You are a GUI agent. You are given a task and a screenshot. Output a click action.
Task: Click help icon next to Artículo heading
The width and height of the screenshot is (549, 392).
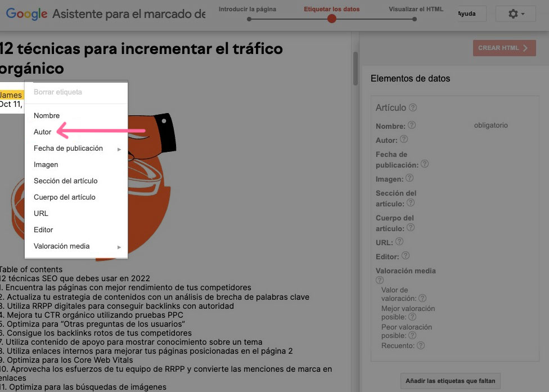tap(413, 107)
